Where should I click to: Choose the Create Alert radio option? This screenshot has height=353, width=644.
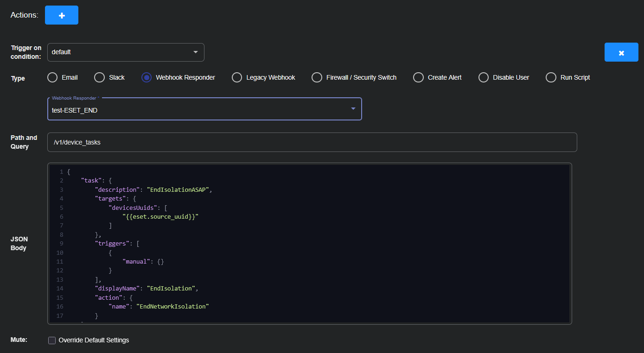click(x=419, y=77)
